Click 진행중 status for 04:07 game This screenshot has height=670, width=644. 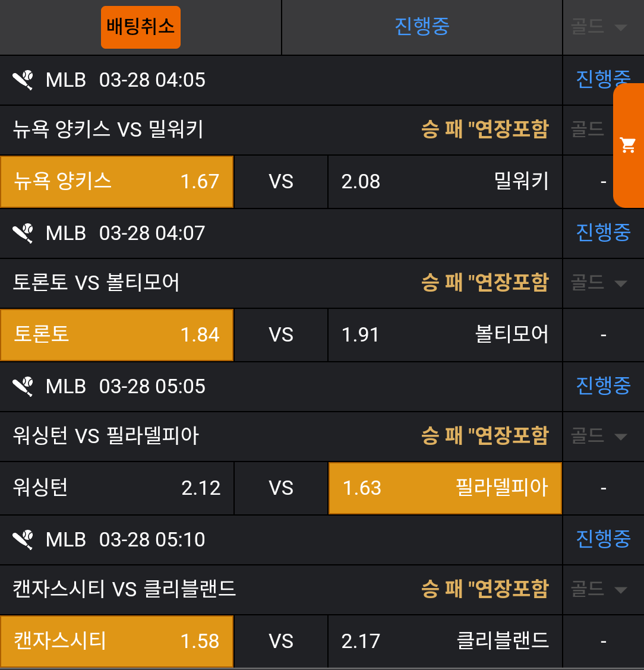click(602, 233)
